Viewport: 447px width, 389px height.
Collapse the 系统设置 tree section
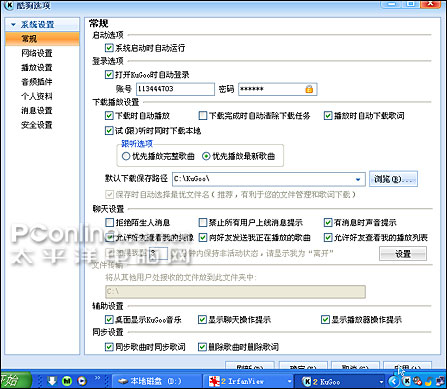(13, 25)
